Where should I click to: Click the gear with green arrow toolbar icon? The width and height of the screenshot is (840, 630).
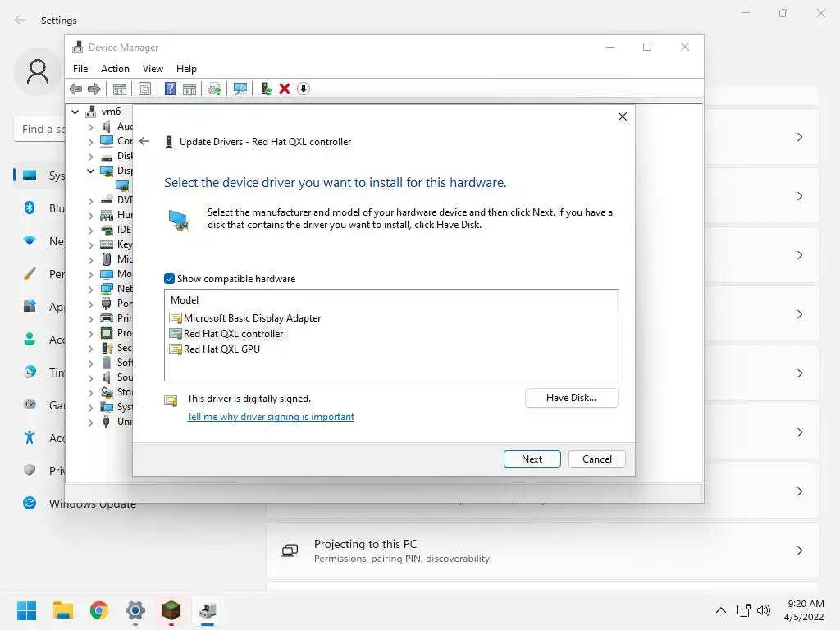click(214, 89)
